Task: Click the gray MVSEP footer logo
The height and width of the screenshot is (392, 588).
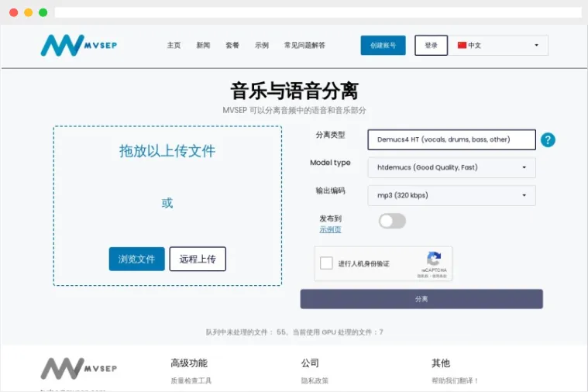Action: pos(78,368)
